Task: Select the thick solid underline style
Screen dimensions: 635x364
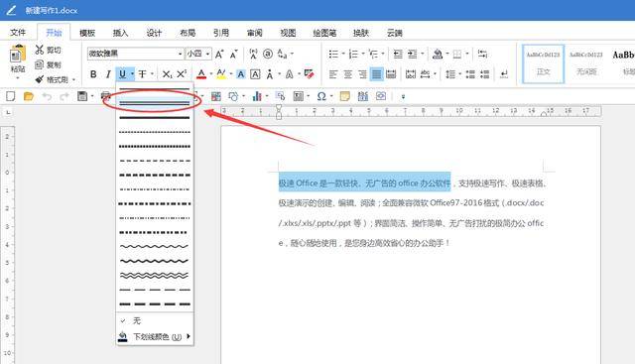Action: point(155,118)
